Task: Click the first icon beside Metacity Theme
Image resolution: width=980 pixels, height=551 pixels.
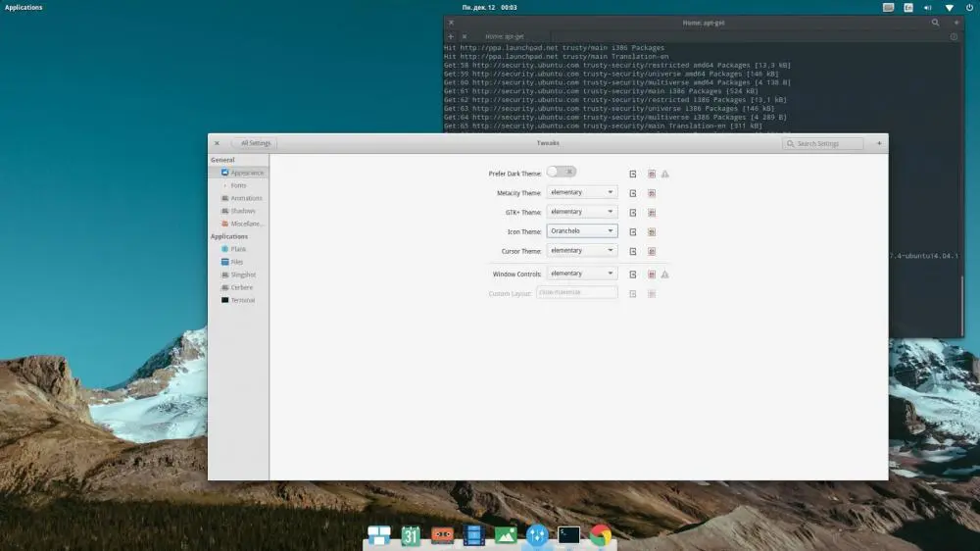Action: coord(632,193)
